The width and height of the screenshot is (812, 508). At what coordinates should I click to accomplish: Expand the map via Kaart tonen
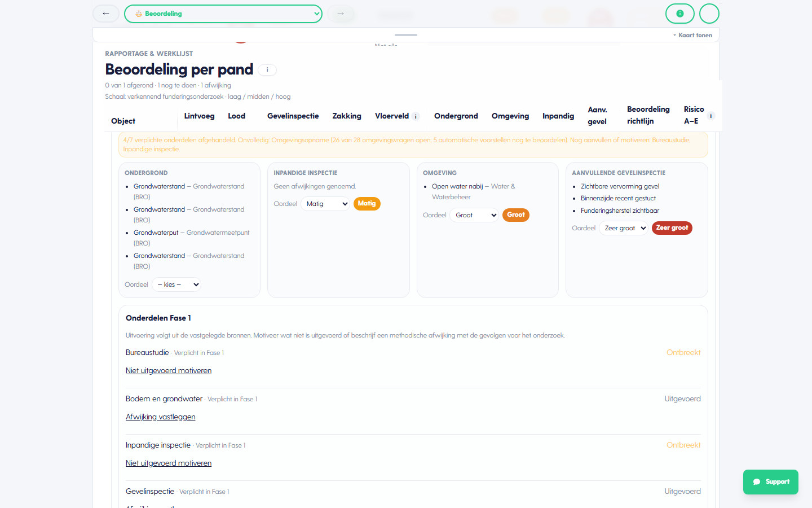[x=692, y=35]
